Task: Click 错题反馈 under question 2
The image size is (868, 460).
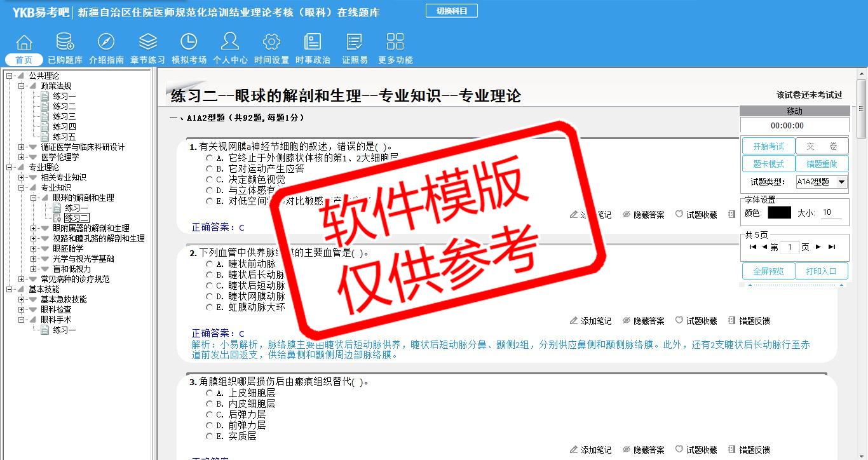Action: [749, 321]
